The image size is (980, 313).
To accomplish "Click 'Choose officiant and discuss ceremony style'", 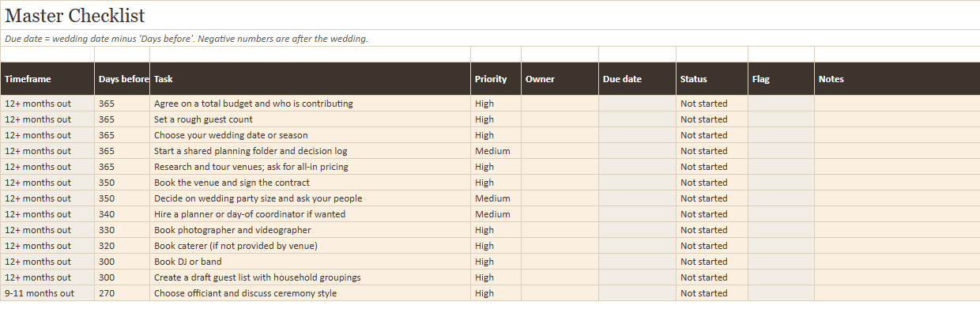I will click(310, 293).
